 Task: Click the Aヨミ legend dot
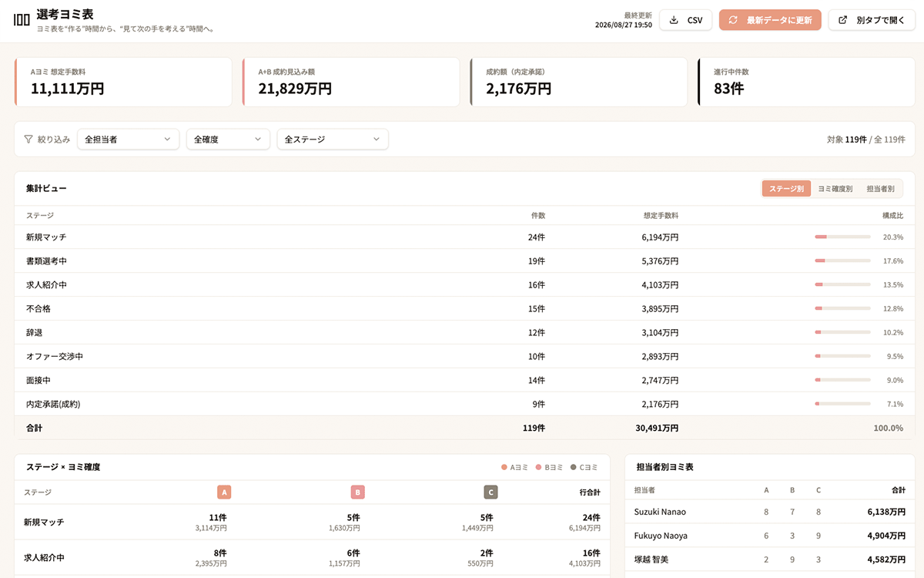pos(504,467)
